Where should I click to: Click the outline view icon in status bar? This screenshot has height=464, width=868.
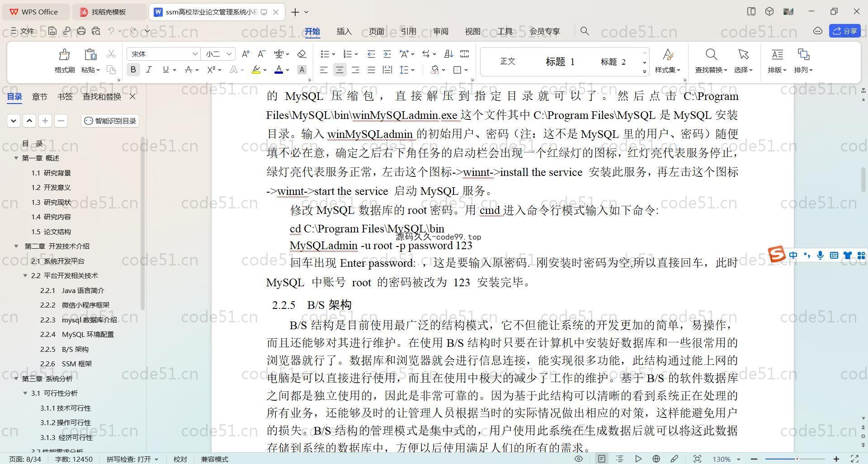pos(619,459)
